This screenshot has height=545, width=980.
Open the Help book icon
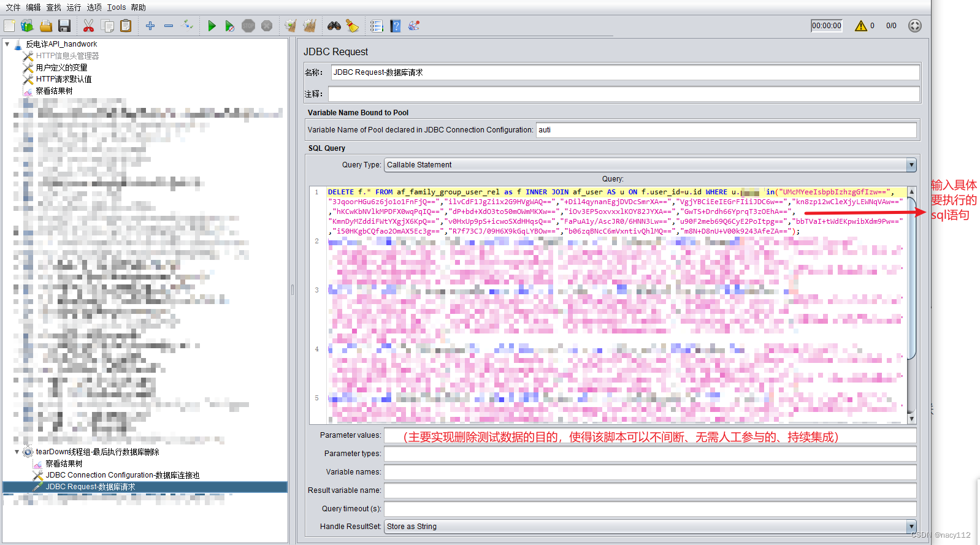[x=396, y=26]
